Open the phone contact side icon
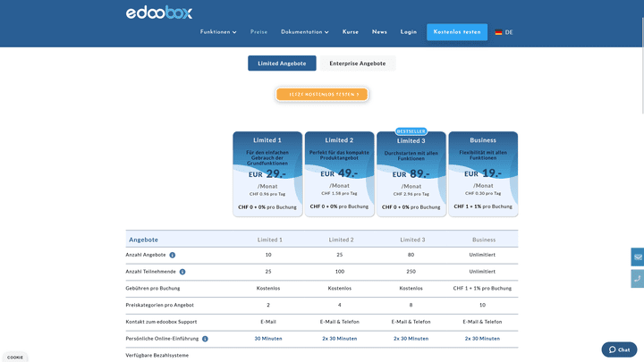The image size is (644, 362). pyautogui.click(x=638, y=278)
